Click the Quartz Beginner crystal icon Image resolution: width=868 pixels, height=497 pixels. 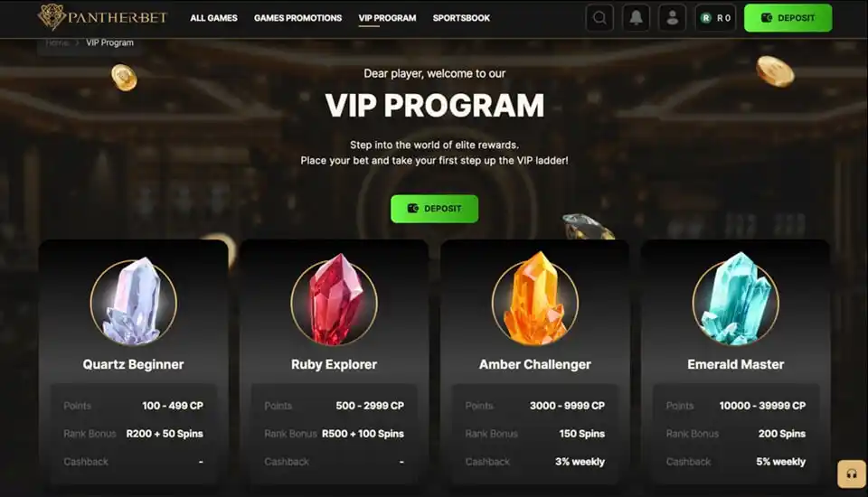coord(134,302)
